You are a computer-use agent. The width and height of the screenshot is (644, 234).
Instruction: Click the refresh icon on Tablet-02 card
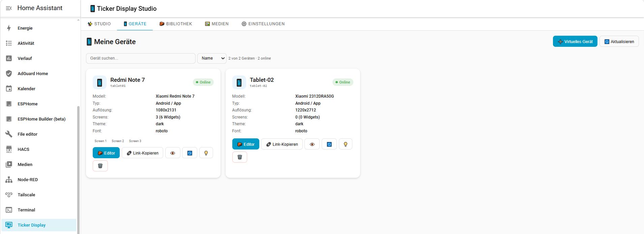point(329,144)
